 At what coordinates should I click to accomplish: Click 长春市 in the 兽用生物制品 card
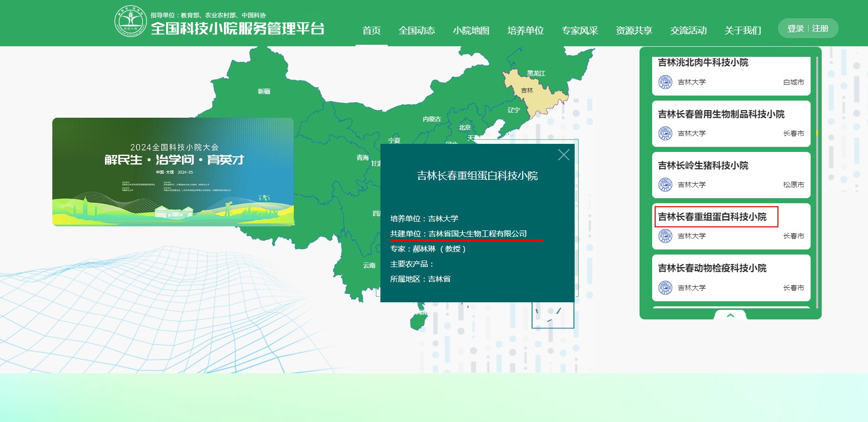[794, 133]
